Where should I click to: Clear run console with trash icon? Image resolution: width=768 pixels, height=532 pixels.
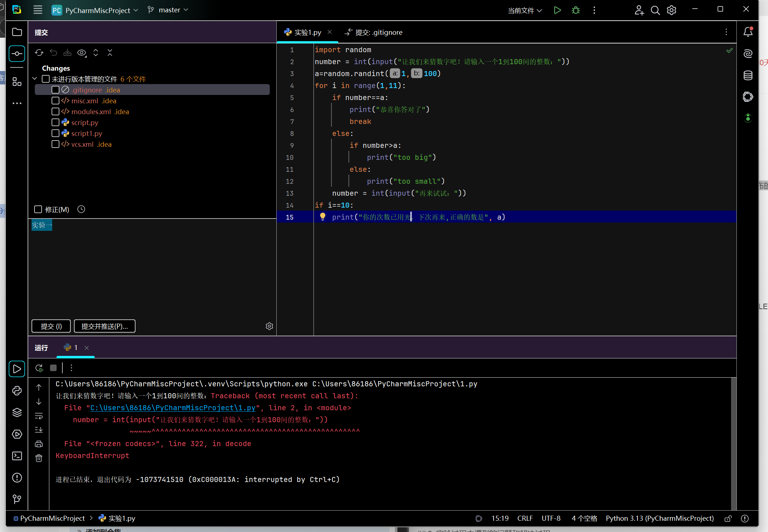[x=39, y=458]
